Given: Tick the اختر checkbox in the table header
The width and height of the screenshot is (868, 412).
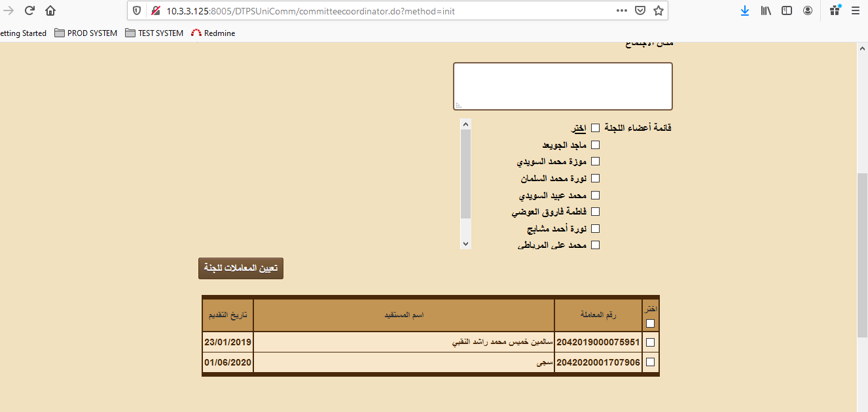Looking at the screenshot, I should (651, 323).
